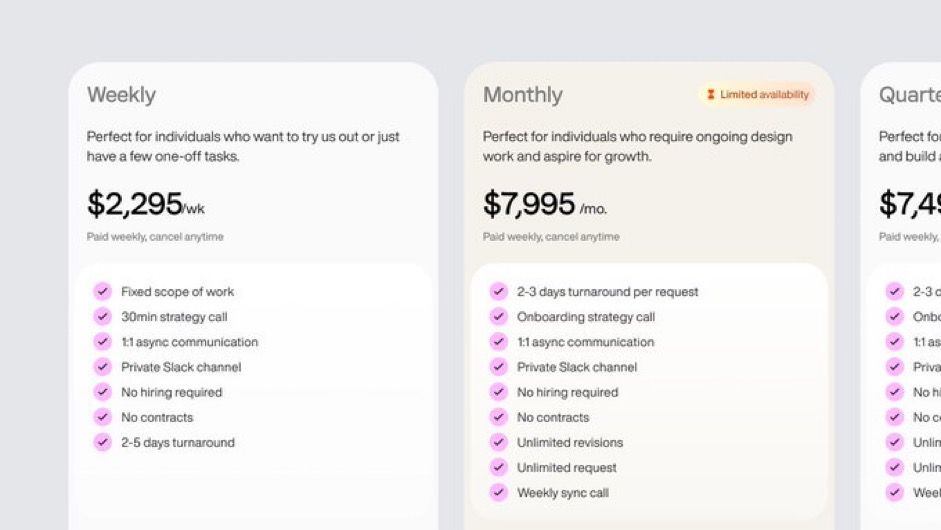
Task: Click No hiring required in Monthly plan
Action: coord(568,392)
